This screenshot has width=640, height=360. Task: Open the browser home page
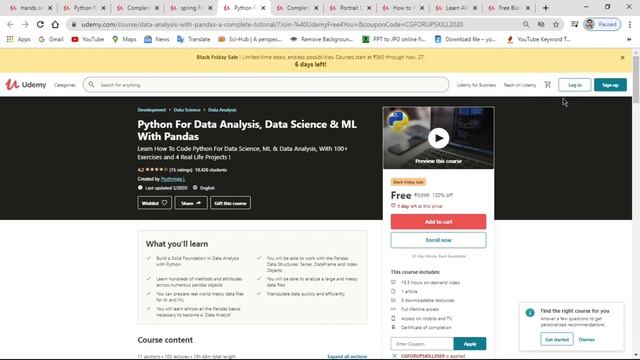click(x=55, y=24)
